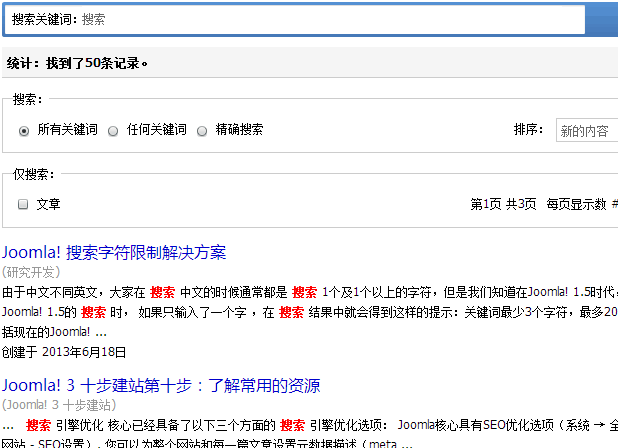Click the 仅搜索: fieldset legend
This screenshot has width=618, height=448.
[x=33, y=174]
